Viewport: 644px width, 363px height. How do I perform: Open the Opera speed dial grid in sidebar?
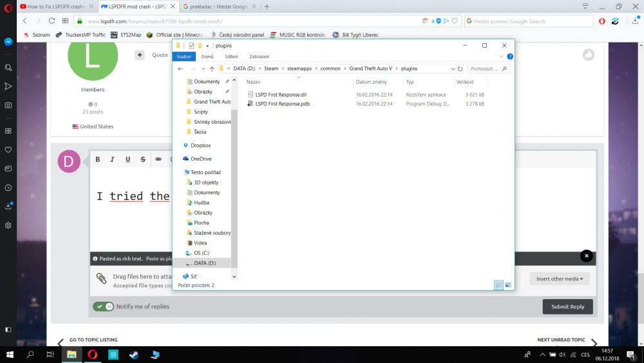pos(8,131)
